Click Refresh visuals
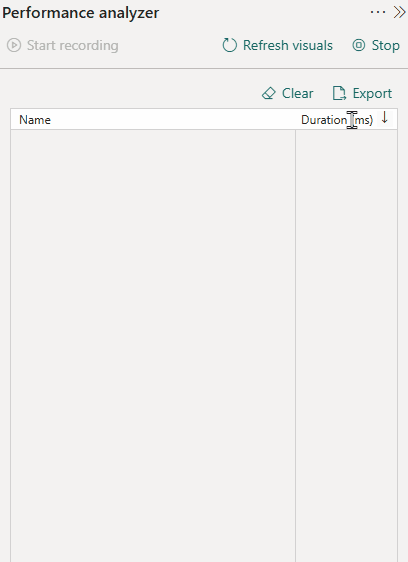Image resolution: width=408 pixels, height=562 pixels. (277, 46)
